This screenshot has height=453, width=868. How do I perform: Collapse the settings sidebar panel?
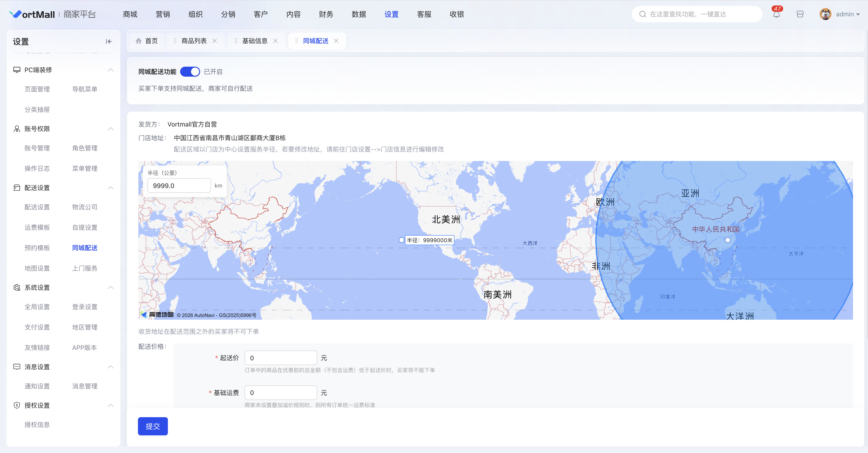point(109,41)
